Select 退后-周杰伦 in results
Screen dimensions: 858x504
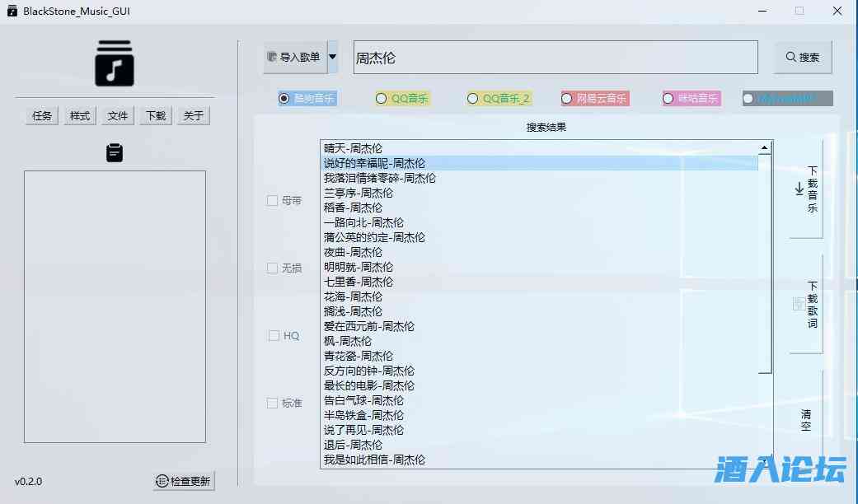click(x=540, y=445)
